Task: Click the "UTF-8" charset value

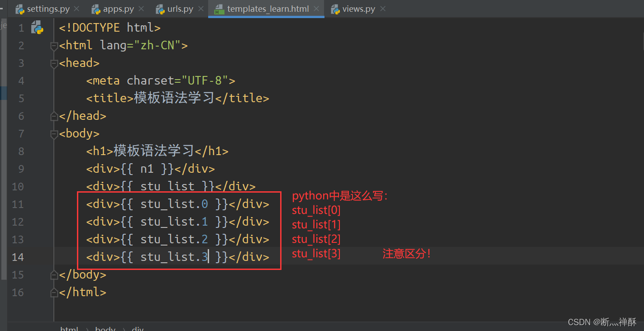Action: (x=205, y=81)
